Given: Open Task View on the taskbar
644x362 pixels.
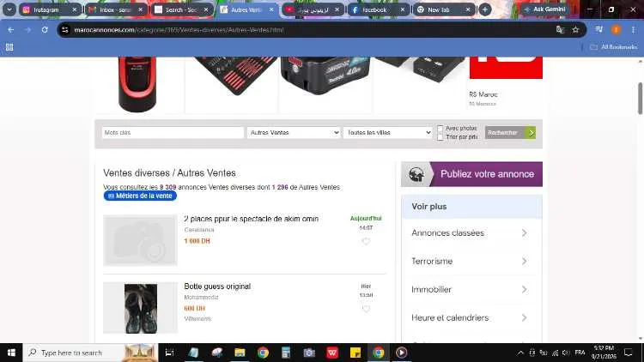Looking at the screenshot, I should pos(169,353).
